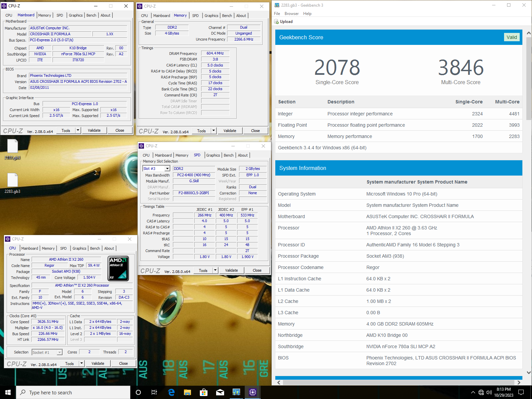
Task: Click the Part Number F2-8800CL5-2GBPI field
Action: tap(194, 193)
